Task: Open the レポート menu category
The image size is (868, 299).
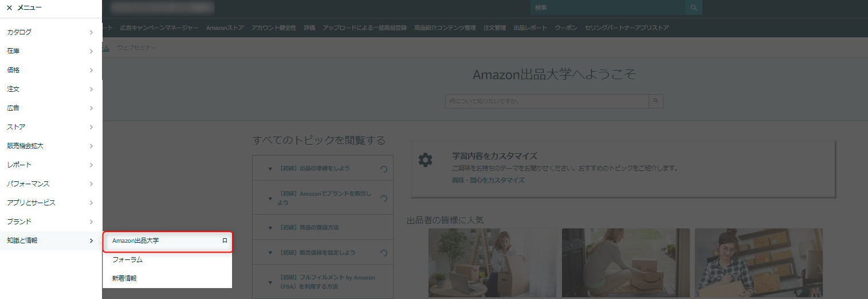Action: point(51,165)
